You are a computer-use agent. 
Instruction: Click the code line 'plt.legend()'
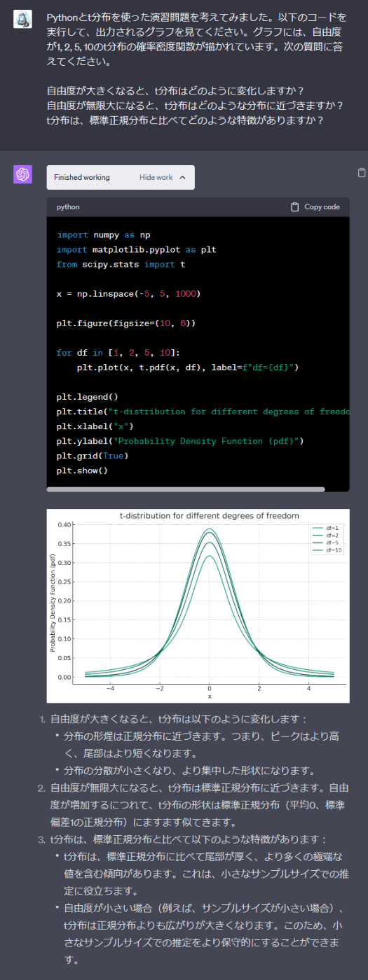click(88, 397)
